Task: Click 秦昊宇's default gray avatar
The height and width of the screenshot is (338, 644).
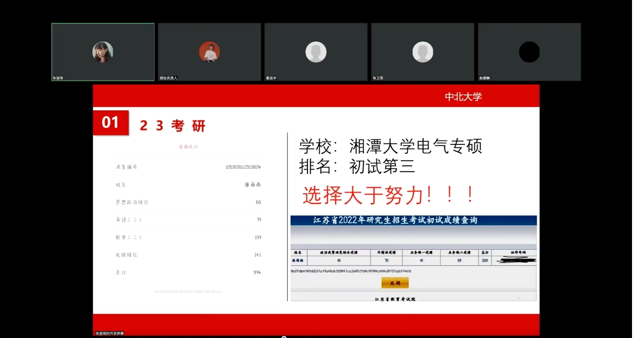Action: [316, 52]
